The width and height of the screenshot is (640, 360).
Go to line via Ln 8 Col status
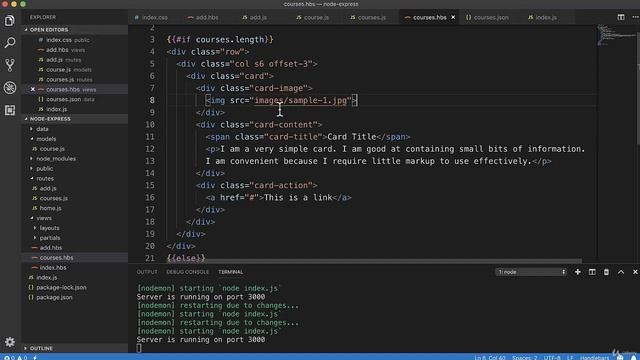(490, 358)
